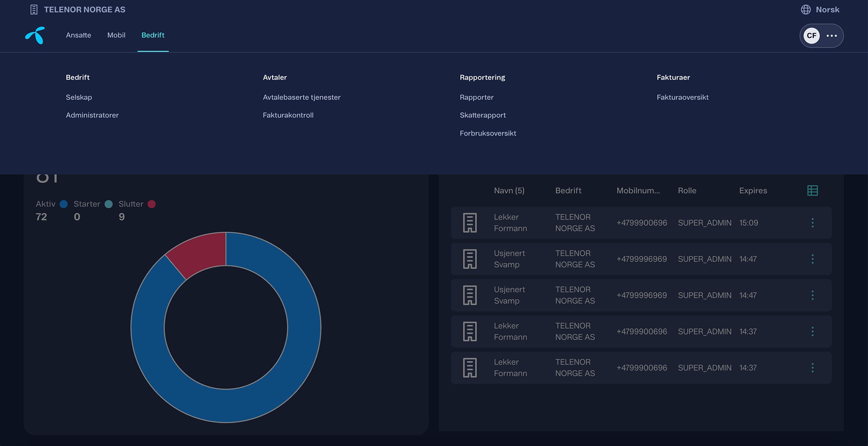868x446 pixels.
Task: Switch to the Mobil tab
Action: pyautogui.click(x=116, y=35)
